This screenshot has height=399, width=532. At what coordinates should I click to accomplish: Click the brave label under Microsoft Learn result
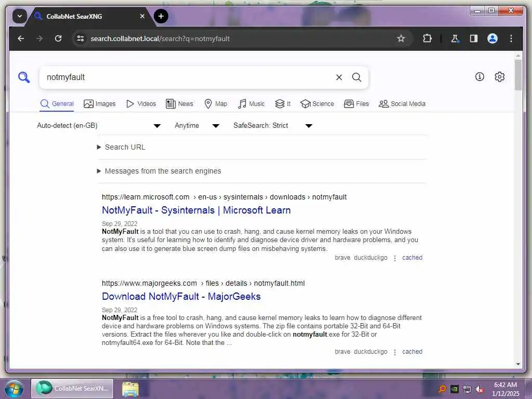pyautogui.click(x=342, y=258)
